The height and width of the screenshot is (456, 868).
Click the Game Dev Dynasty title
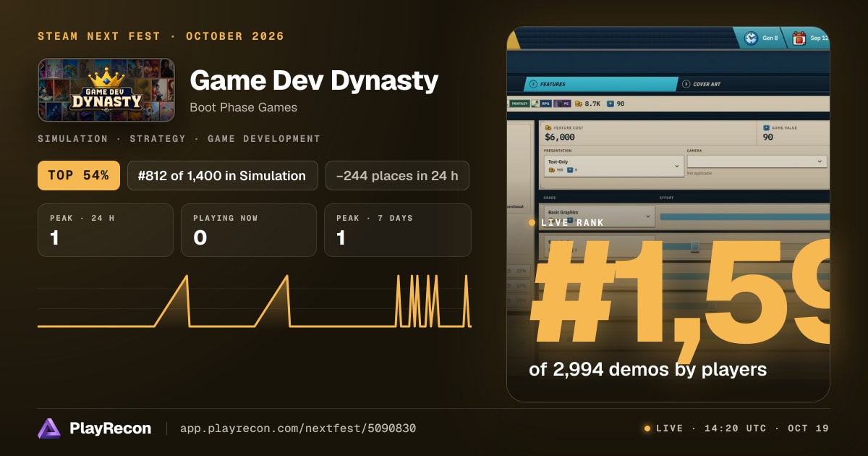pyautogui.click(x=314, y=80)
